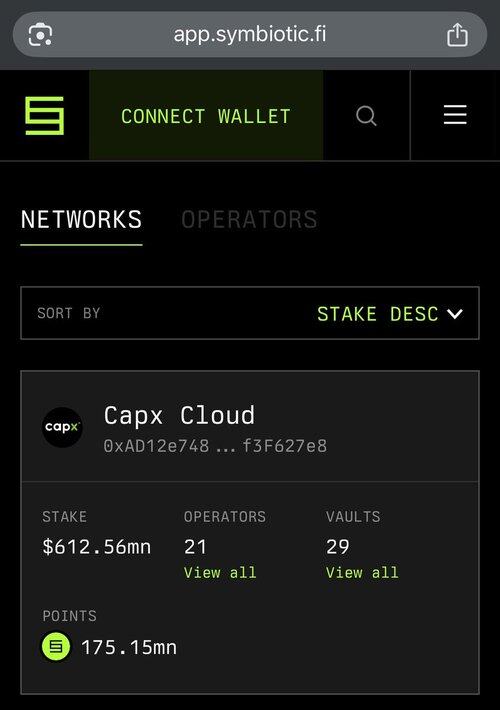Click the green Symbiotic points icon

tap(56, 646)
